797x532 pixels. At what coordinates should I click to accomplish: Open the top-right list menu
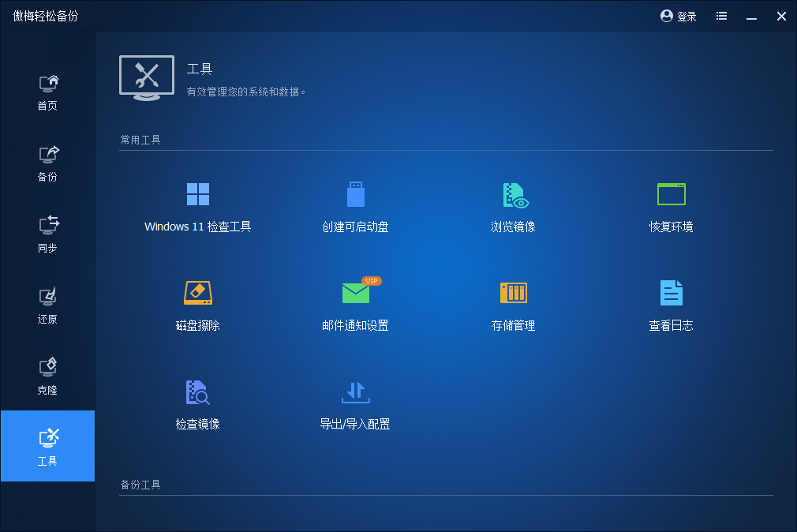click(720, 15)
